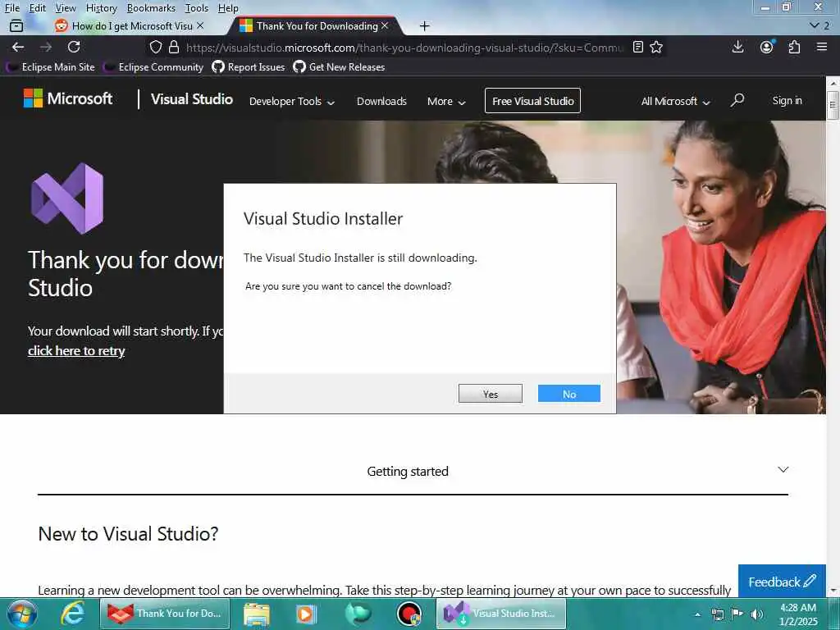This screenshot has width=840, height=630.
Task: Open the Eclipse Community bookmark
Action: coord(154,67)
